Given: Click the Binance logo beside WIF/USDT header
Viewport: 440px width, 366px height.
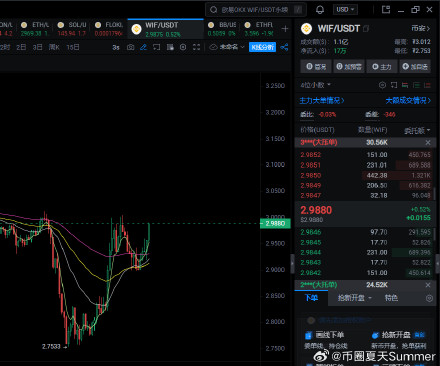Looking at the screenshot, I should coord(306,29).
